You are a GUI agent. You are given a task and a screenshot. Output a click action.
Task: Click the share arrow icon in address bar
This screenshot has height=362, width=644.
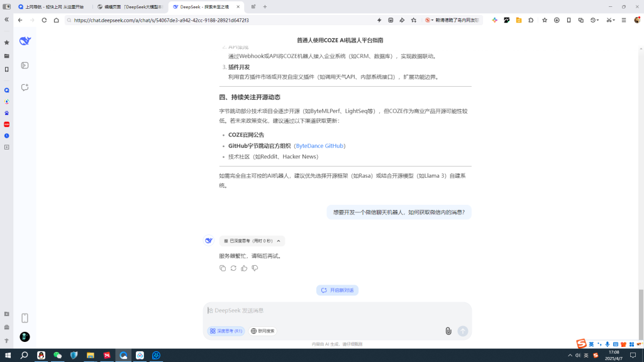tap(402, 20)
